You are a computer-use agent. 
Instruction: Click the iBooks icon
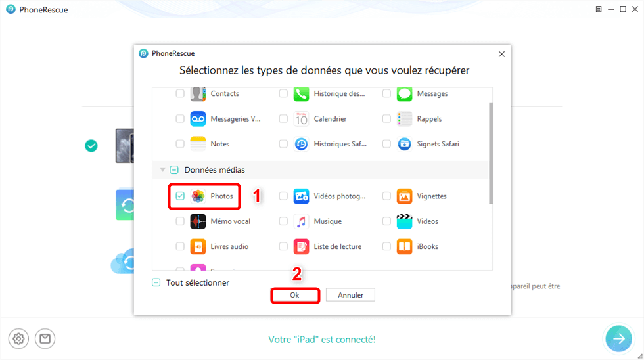404,246
